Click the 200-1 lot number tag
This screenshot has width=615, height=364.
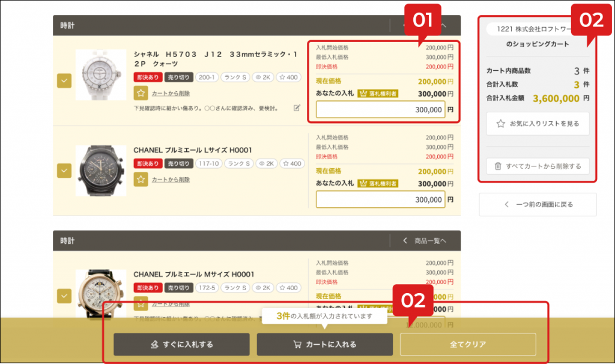click(x=207, y=77)
